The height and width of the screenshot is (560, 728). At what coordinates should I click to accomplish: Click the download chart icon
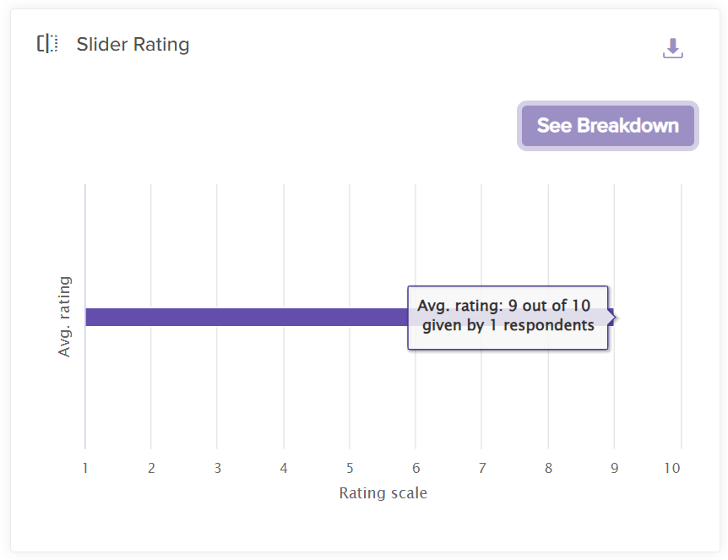672,48
